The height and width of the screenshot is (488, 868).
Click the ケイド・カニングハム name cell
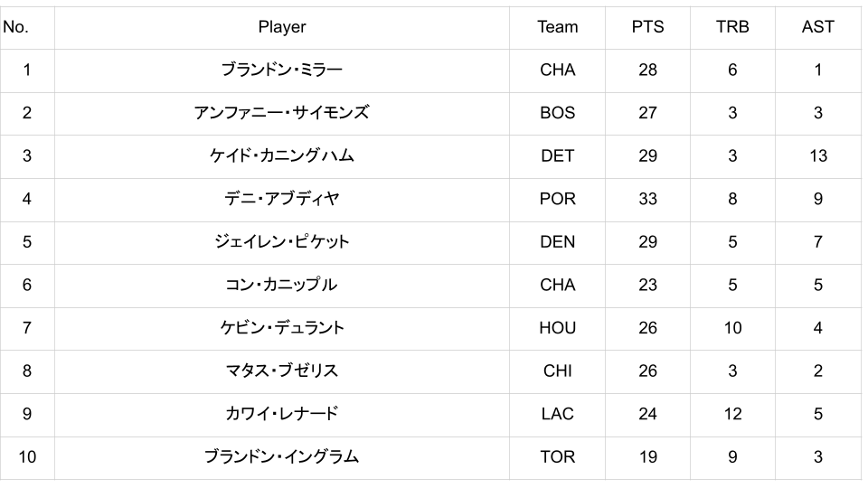[282, 155]
